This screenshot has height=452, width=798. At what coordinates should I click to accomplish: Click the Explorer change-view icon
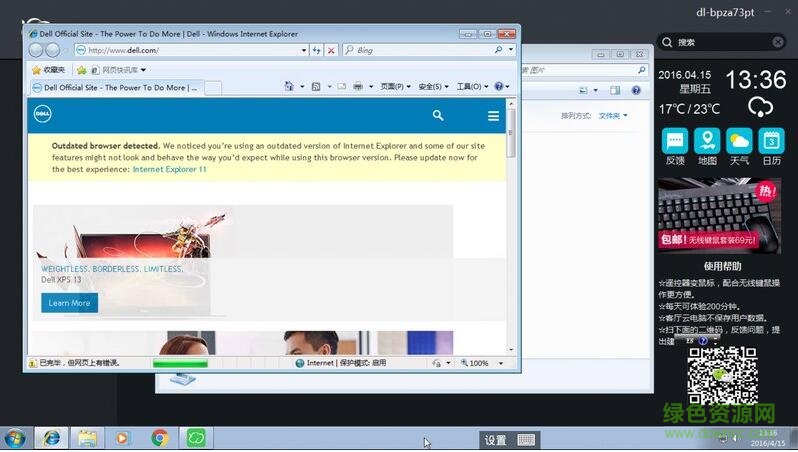[583, 90]
